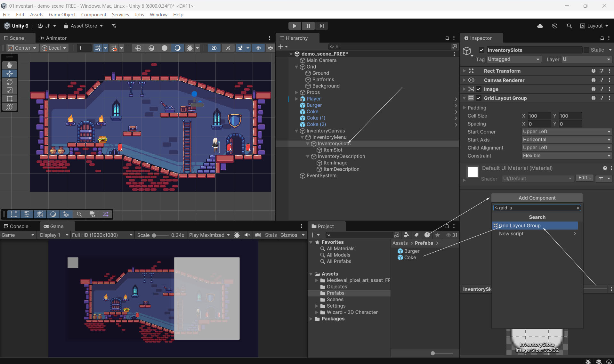Click the Cell Size X input field
The image size is (614, 364).
point(539,116)
